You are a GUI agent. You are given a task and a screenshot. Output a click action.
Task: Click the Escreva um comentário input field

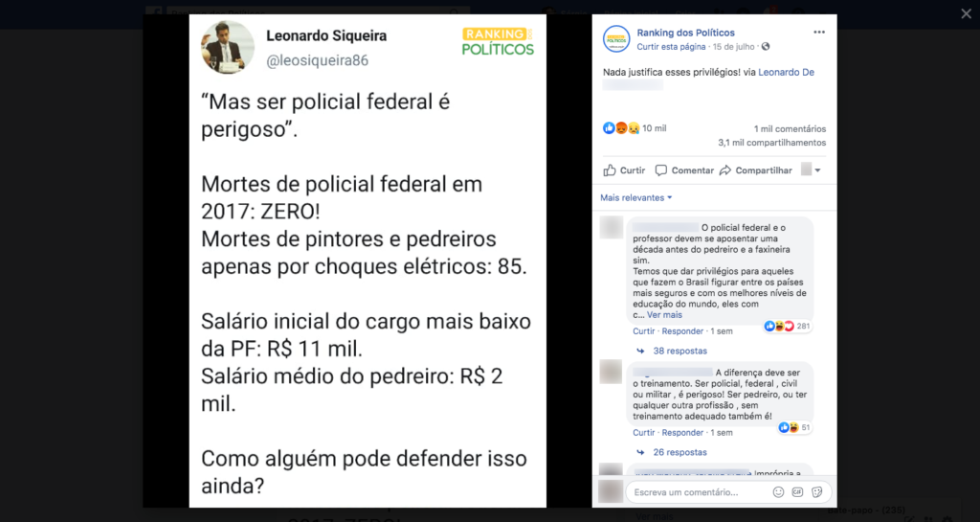point(694,492)
